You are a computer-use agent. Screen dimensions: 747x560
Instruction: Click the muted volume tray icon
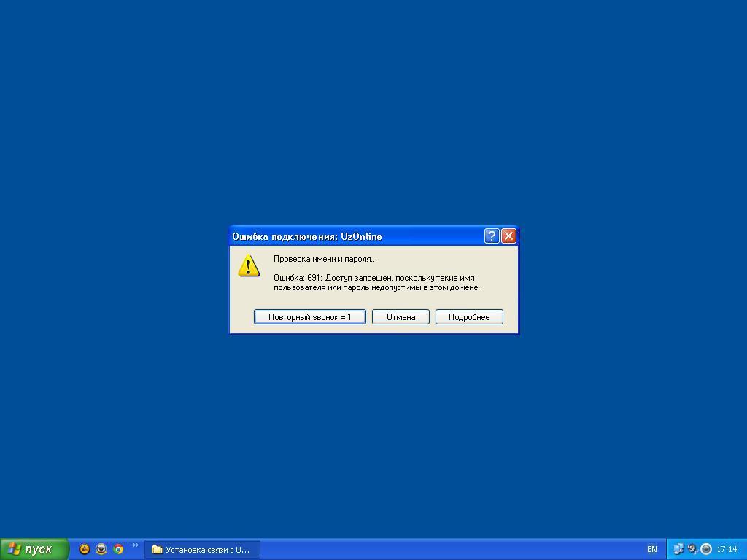(692, 549)
